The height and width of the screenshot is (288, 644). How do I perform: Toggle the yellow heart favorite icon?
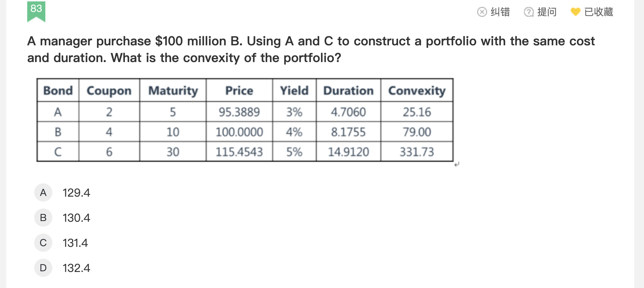pos(575,12)
